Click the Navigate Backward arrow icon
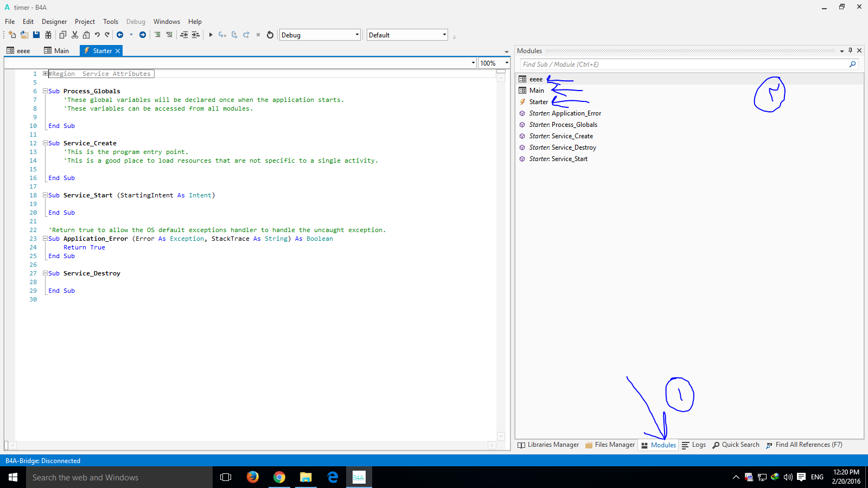 pyautogui.click(x=120, y=35)
